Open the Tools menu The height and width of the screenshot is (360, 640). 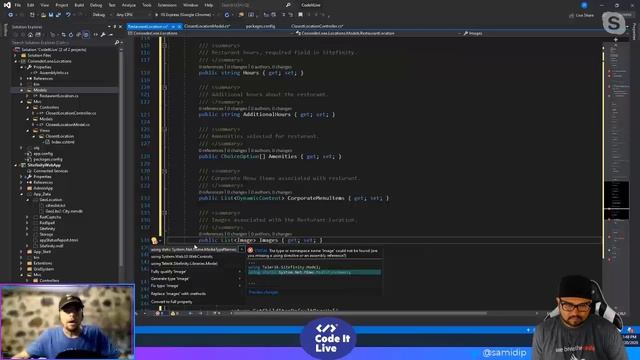point(147,5)
